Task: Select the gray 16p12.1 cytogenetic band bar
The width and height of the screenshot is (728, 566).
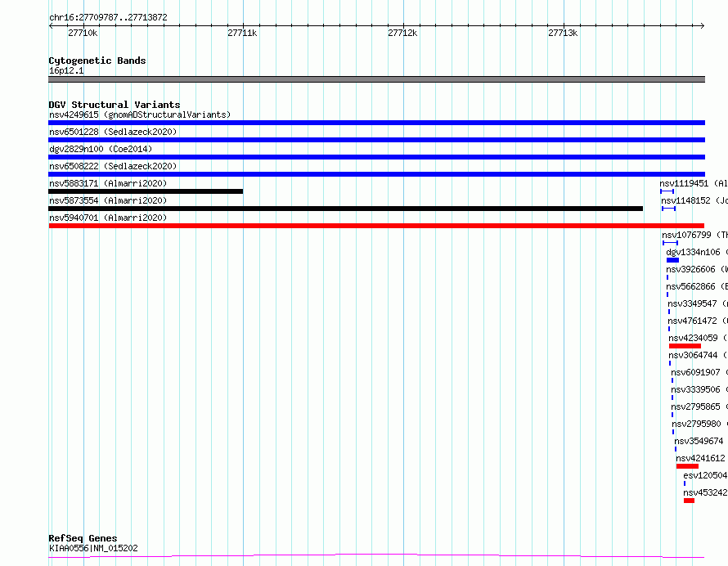Action: pos(376,79)
